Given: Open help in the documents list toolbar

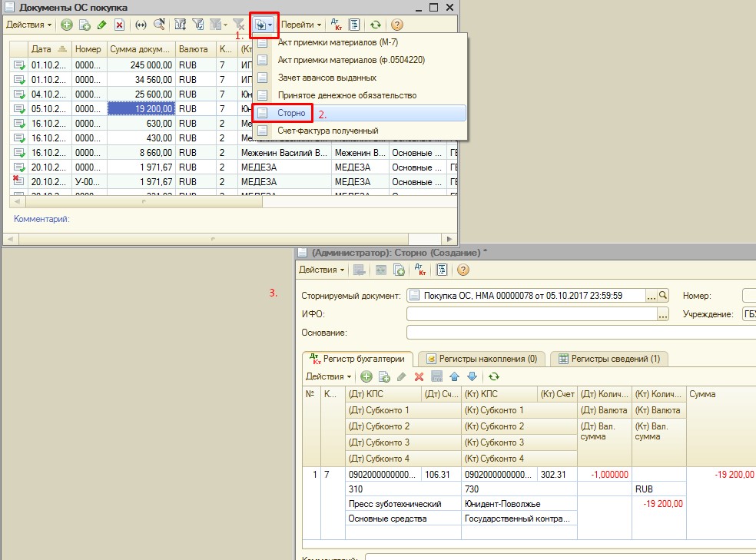Looking at the screenshot, I should click(x=396, y=25).
